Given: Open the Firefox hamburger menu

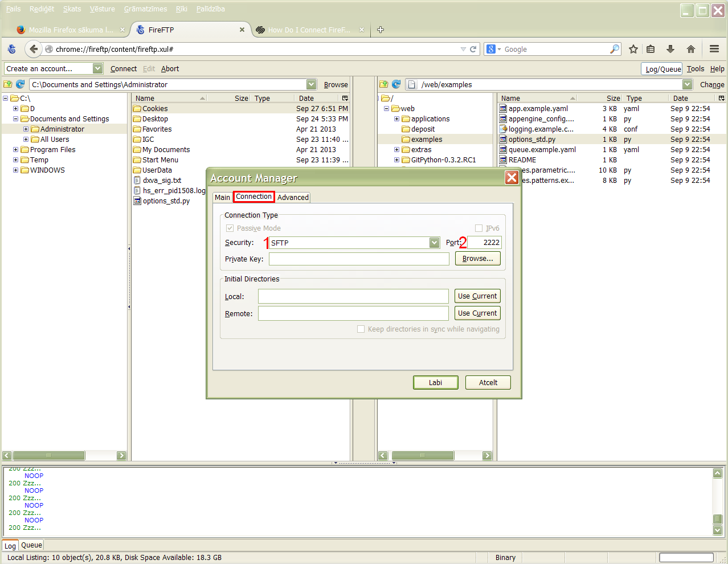Looking at the screenshot, I should (714, 49).
